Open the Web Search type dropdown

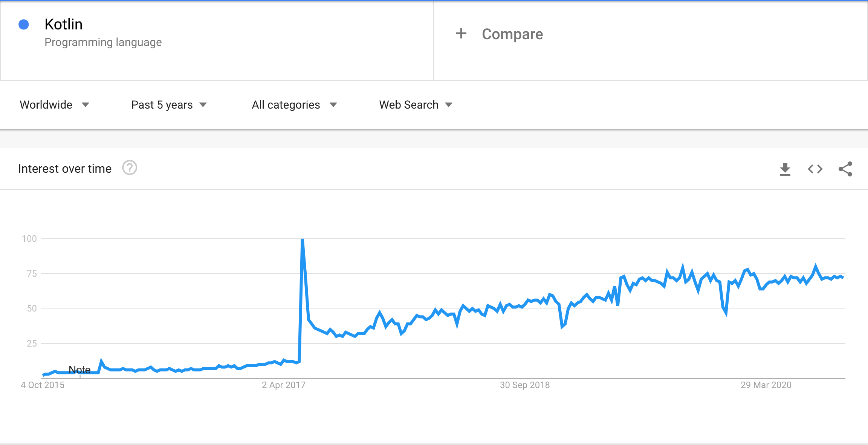click(416, 105)
